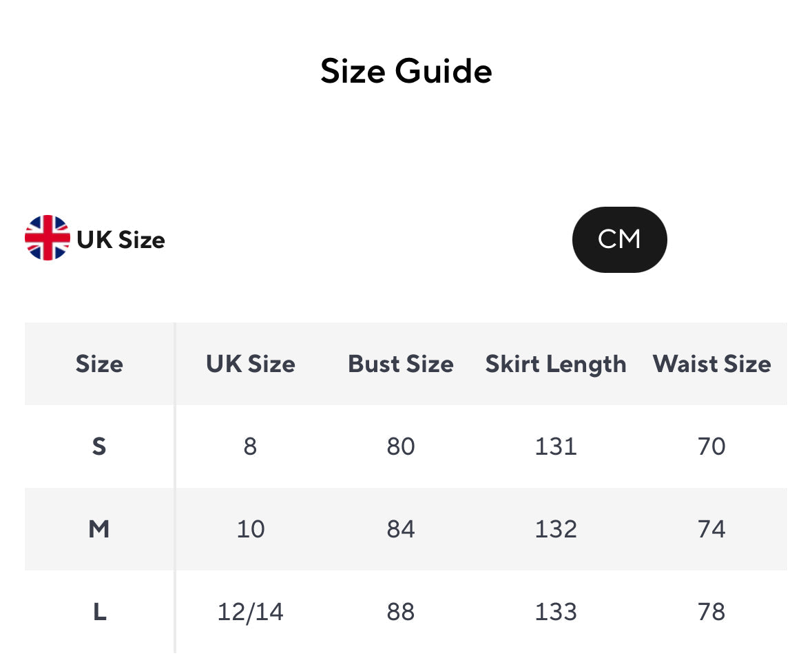The width and height of the screenshot is (812, 667).
Task: Click waist size 78 value
Action: click(711, 612)
